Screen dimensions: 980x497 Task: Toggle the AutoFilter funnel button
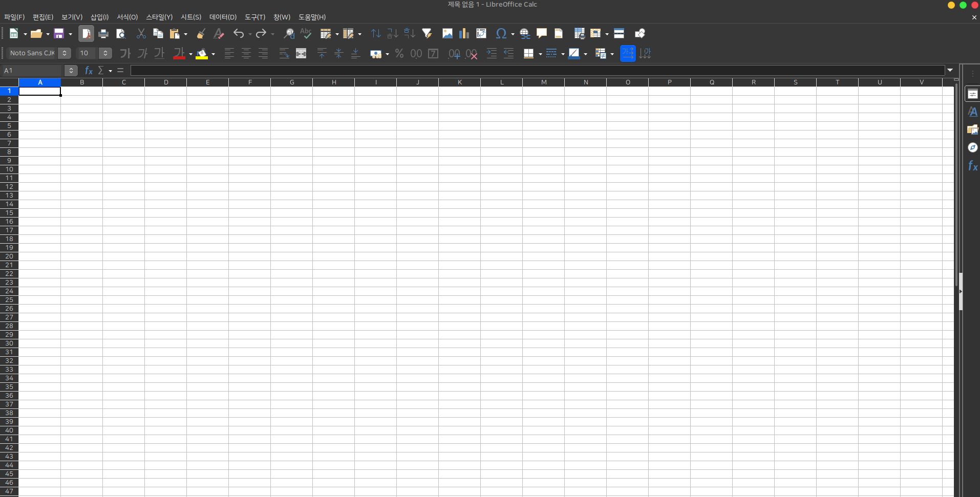(427, 34)
